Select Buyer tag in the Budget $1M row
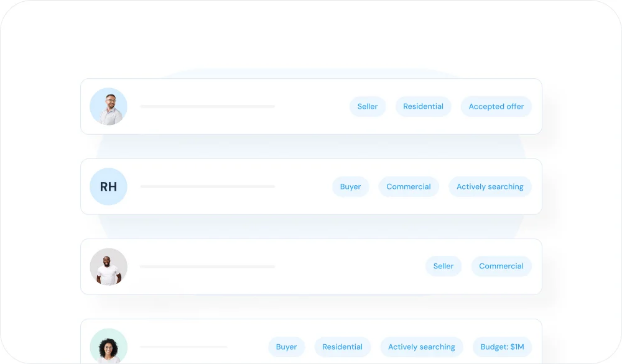 coord(286,347)
